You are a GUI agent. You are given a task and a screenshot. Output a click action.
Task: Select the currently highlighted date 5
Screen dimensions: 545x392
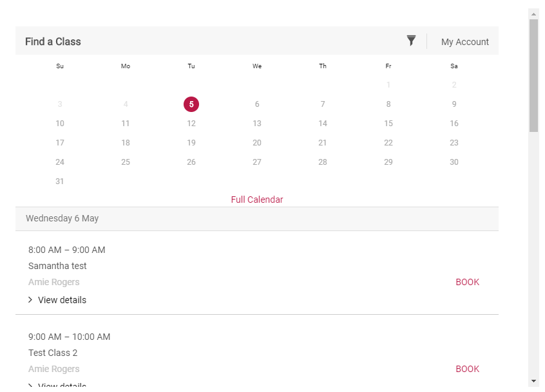(191, 104)
